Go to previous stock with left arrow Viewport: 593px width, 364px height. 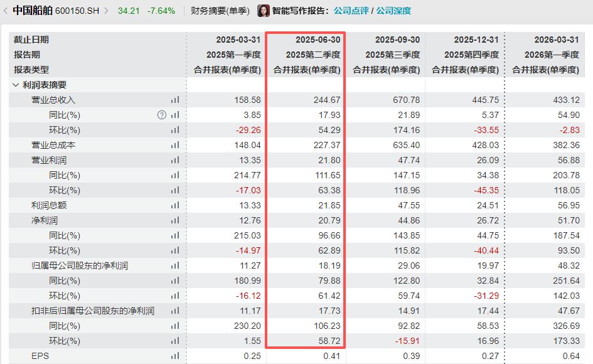5,11
